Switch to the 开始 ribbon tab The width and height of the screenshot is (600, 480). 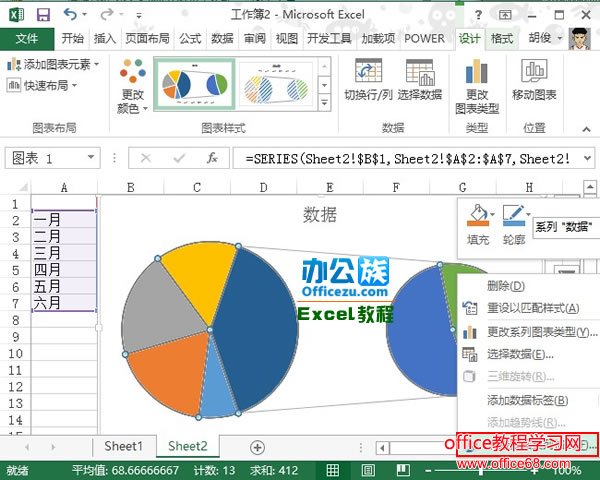click(72, 38)
